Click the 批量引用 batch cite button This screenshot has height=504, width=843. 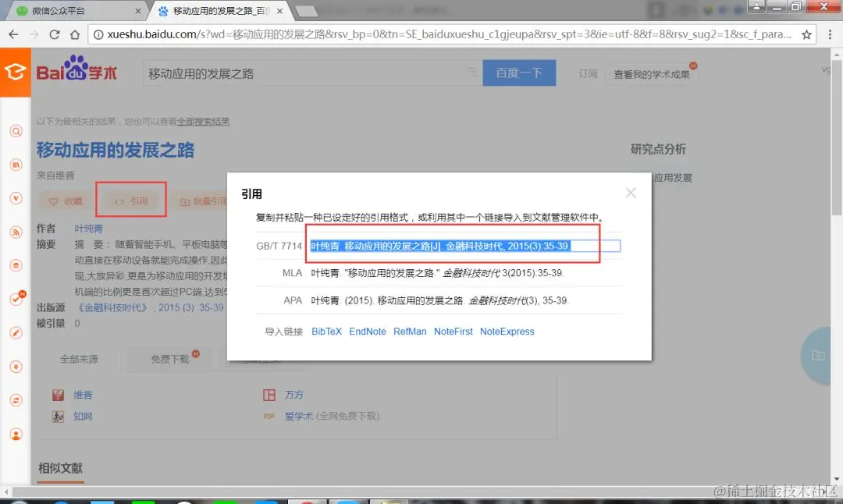tap(203, 201)
